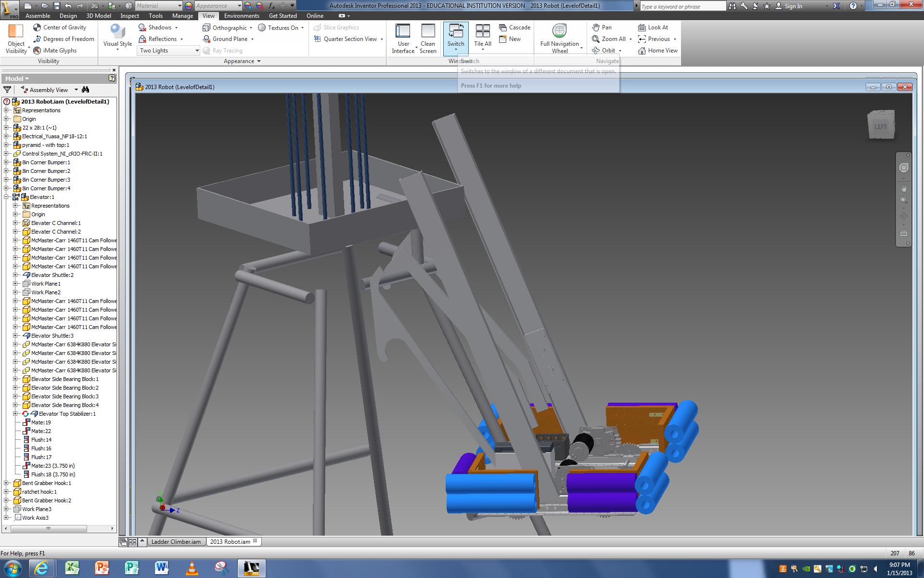This screenshot has height=578, width=924.
Task: Expand the pyramid - with top:1 node
Action: [x=6, y=145]
